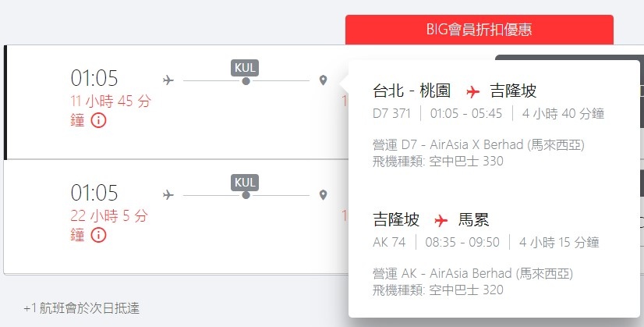The width and height of the screenshot is (644, 327).
Task: Open the BIG會員折扣優惠 tab
Action: (x=479, y=30)
